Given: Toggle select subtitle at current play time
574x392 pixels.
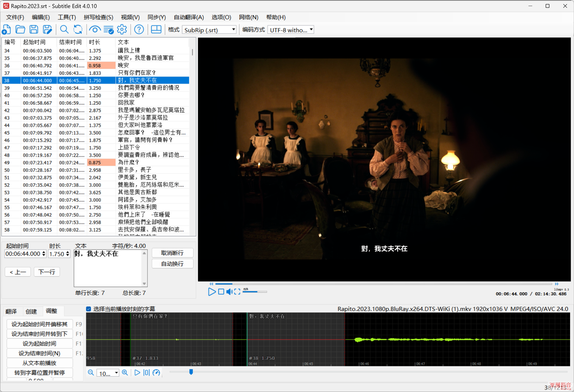Looking at the screenshot, I should 89,309.
